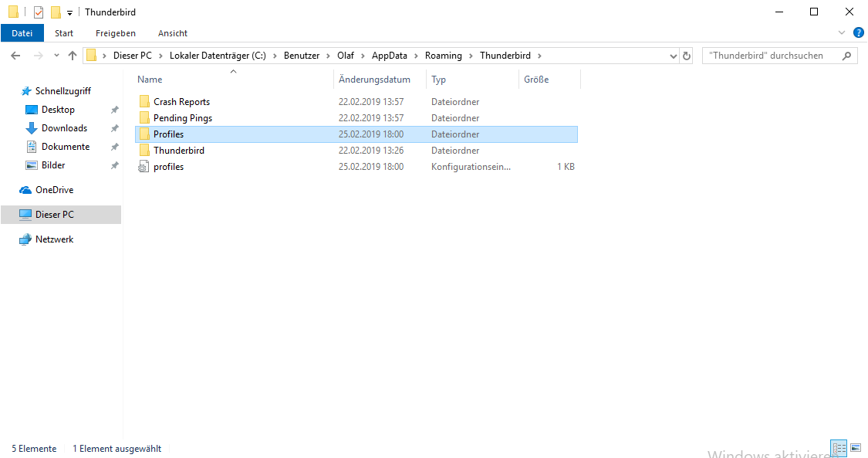The width and height of the screenshot is (868, 458).
Task: Refresh the Thunderbird folder view
Action: tap(687, 56)
